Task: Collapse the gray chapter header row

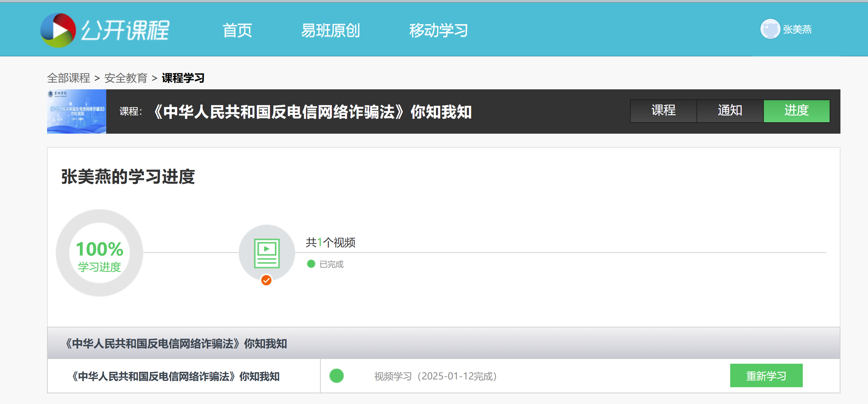Action: coord(443,343)
